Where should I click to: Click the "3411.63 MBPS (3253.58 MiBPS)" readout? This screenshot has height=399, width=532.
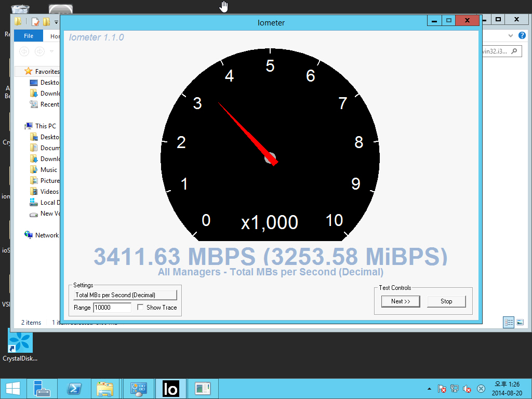[270, 256]
